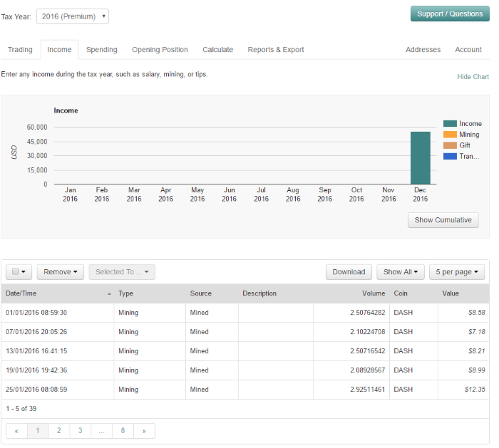Image resolution: width=499 pixels, height=448 pixels.
Task: Click the Mining legend color swatch
Action: pos(450,135)
